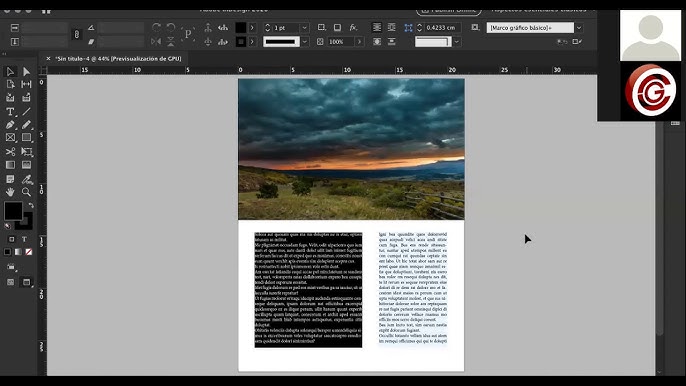
Task: Select the Content Collector tool
Action: (10, 97)
